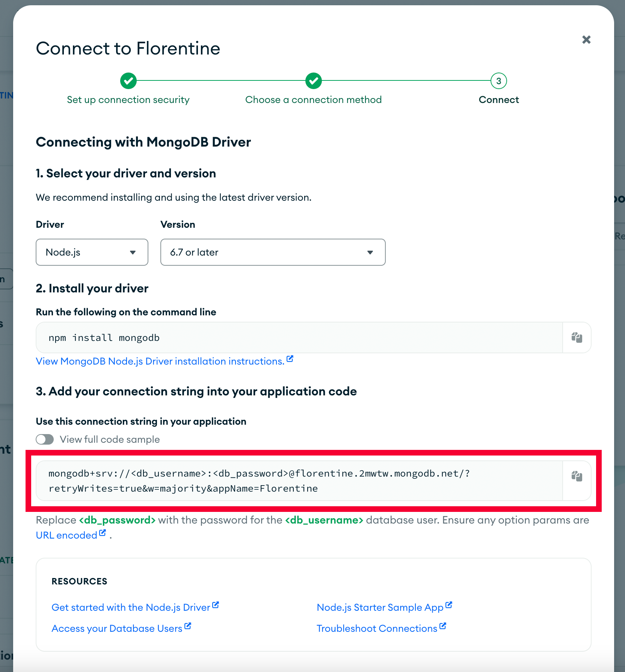Viewport: 625px width, 672px height.
Task: Open Node.js Starter Sample App link
Action: 380,607
